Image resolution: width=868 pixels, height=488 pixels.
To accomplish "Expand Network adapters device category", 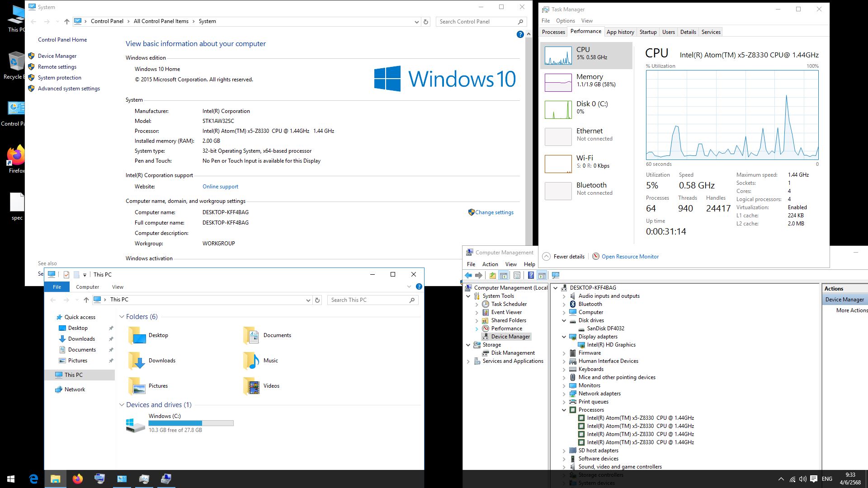I will click(564, 394).
